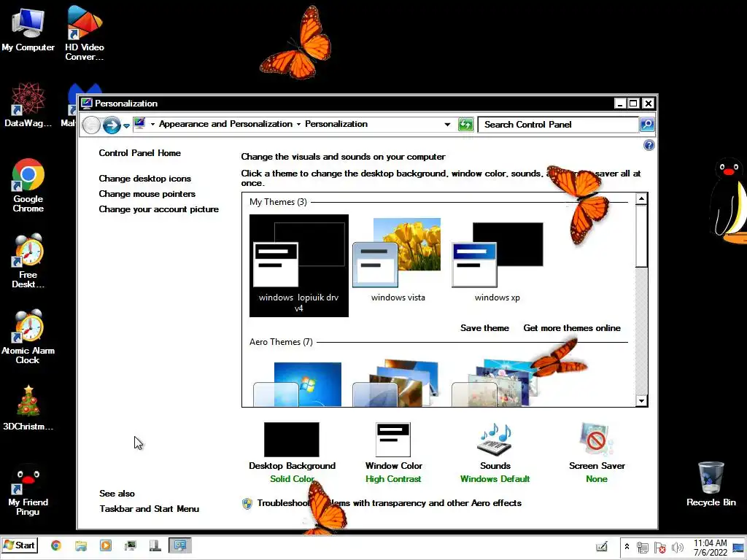The height and width of the screenshot is (560, 747).
Task: Open Desktop Background settings
Action: 292,453
